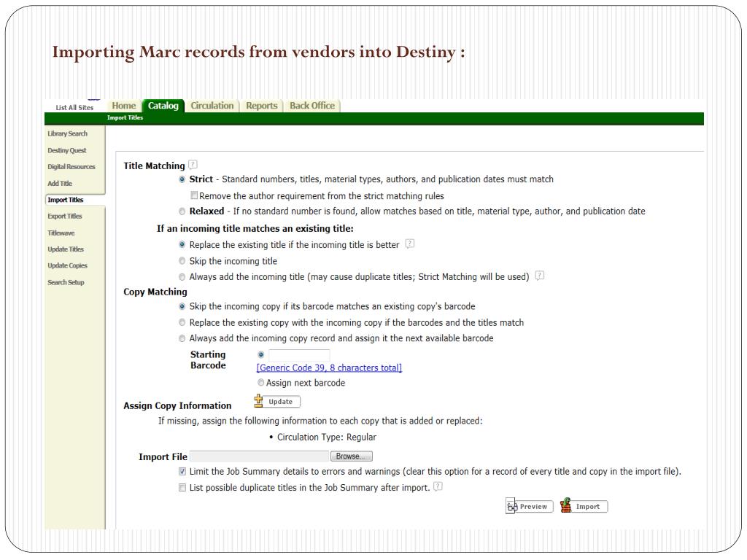The image size is (747, 560).
Task: Toggle Limit the Job Summary details checkbox
Action: coord(182,472)
